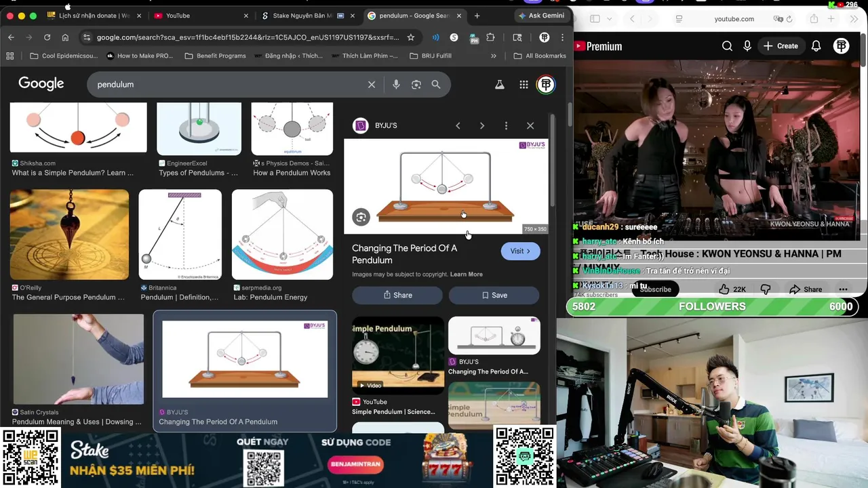Image resolution: width=868 pixels, height=488 pixels.
Task: Switch to Lịch sử nhận donate tab
Action: click(x=94, y=16)
